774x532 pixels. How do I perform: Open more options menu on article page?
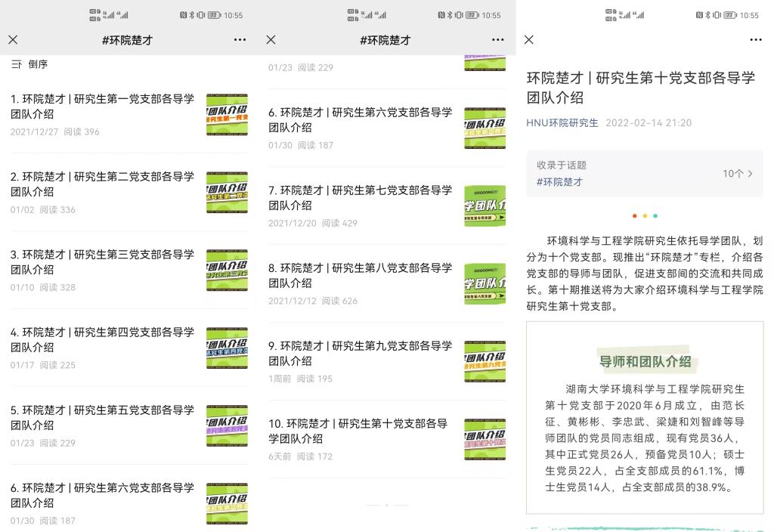[x=756, y=39]
